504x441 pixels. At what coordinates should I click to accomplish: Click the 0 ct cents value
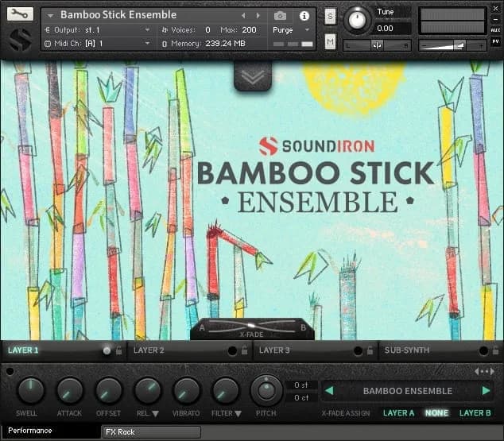(301, 397)
